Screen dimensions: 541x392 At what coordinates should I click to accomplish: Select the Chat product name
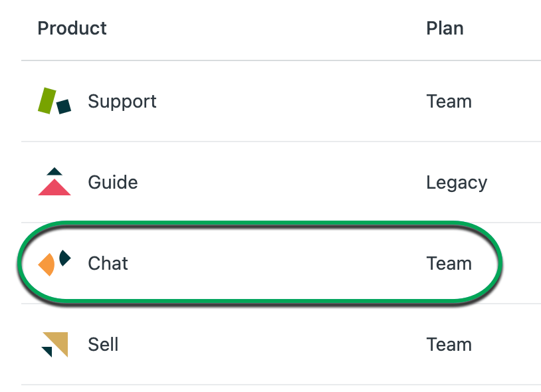click(x=108, y=264)
